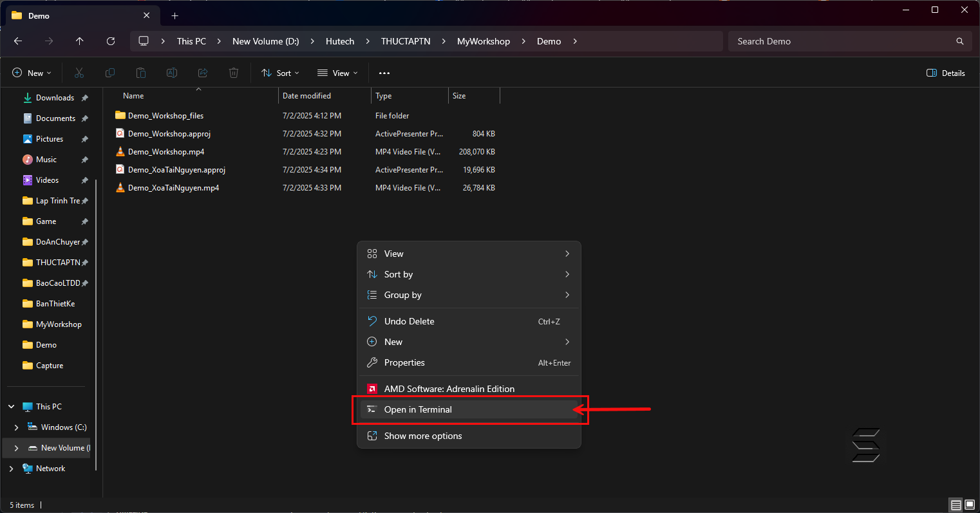
Task: Open Group by submenu in context menu
Action: click(469, 295)
